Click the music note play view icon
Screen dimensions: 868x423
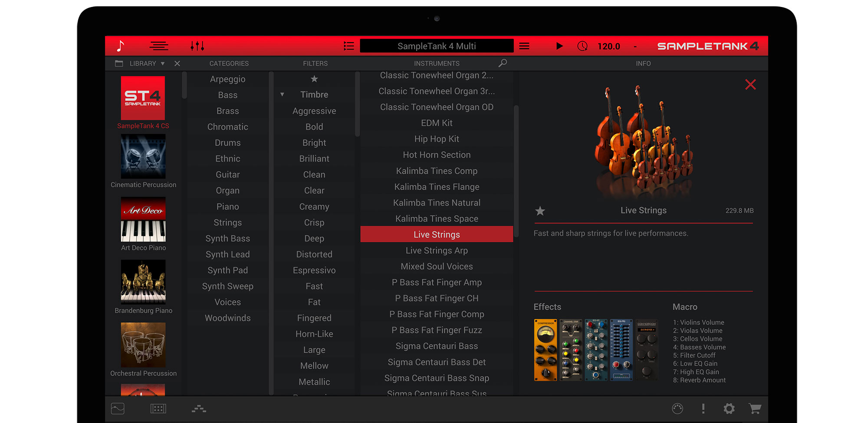(121, 46)
